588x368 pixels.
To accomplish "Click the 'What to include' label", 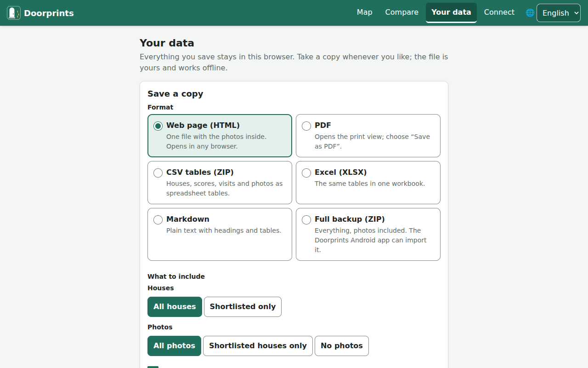I will point(176,276).
